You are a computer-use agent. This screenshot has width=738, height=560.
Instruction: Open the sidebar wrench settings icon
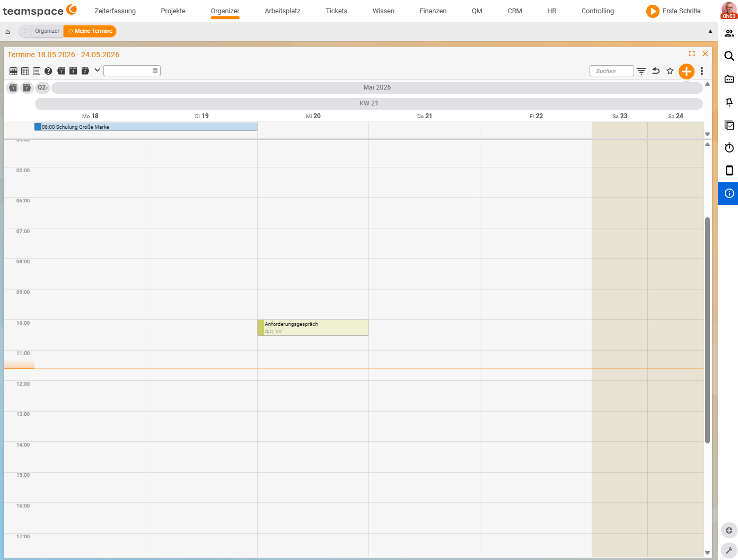pos(729,550)
